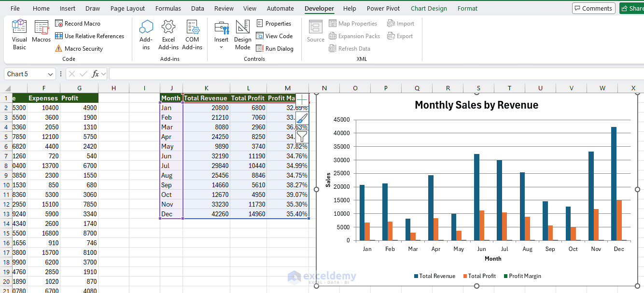Image resolution: width=644 pixels, height=293 pixels.
Task: Select column header K
Action: click(207, 88)
